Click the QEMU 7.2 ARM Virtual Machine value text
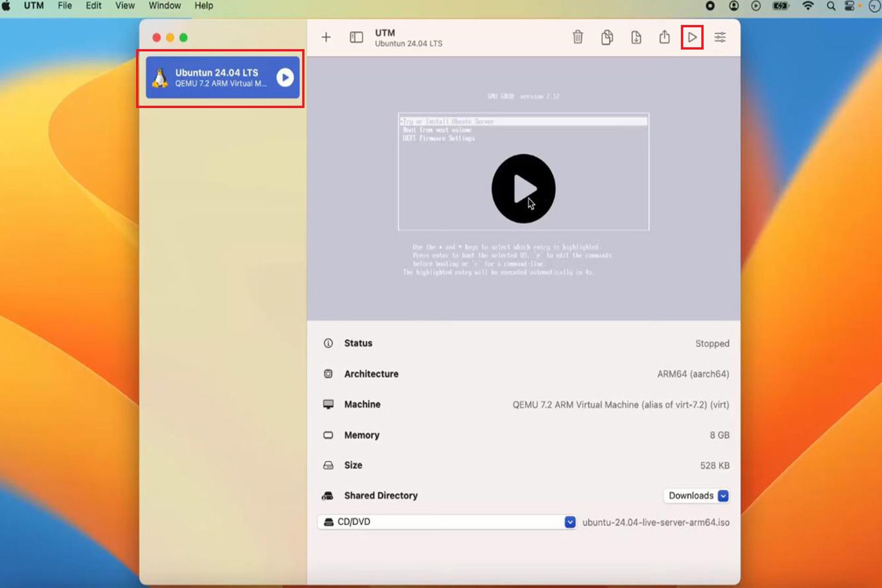This screenshot has height=588, width=882. [621, 405]
